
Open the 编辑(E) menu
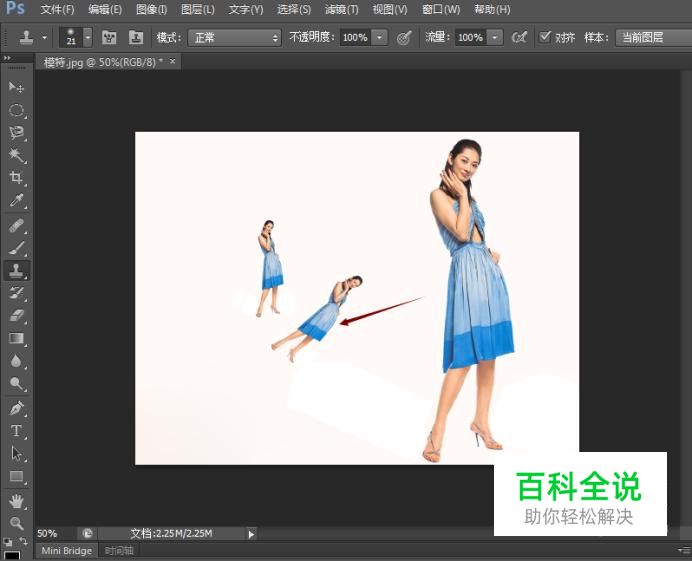(105, 9)
